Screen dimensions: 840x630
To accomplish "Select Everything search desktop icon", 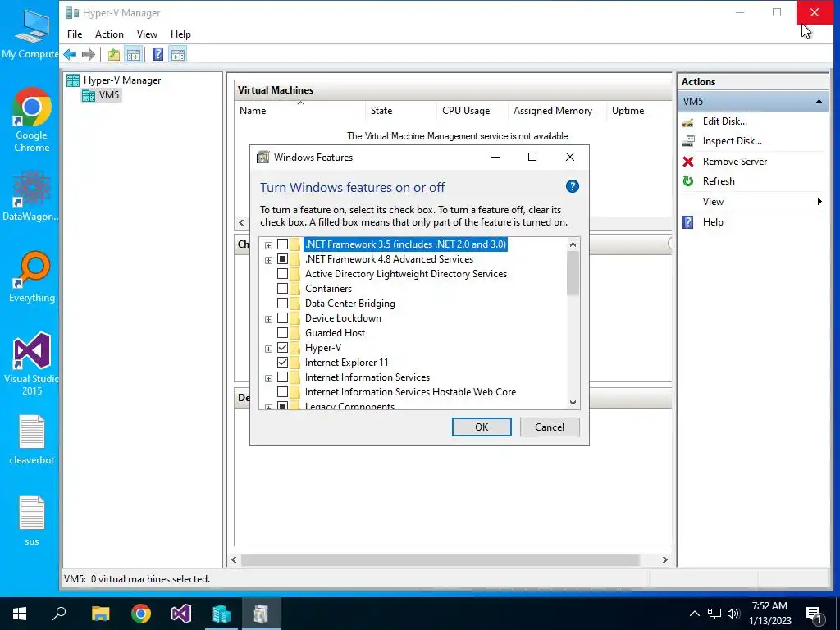I will pos(32,277).
